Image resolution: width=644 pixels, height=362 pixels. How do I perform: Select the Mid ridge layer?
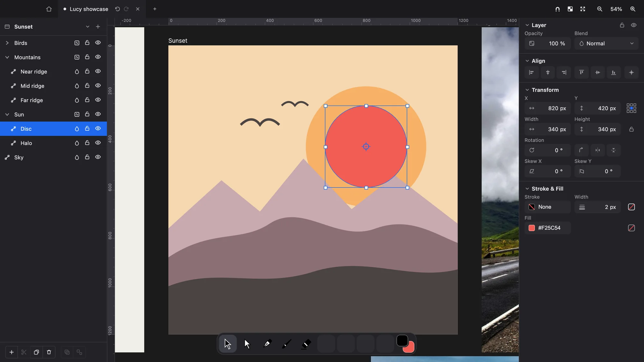(x=53, y=86)
